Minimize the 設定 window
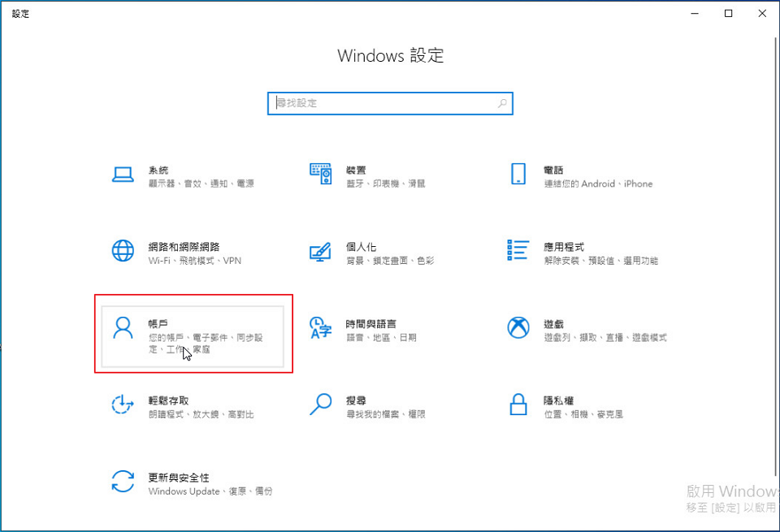 coord(695,14)
